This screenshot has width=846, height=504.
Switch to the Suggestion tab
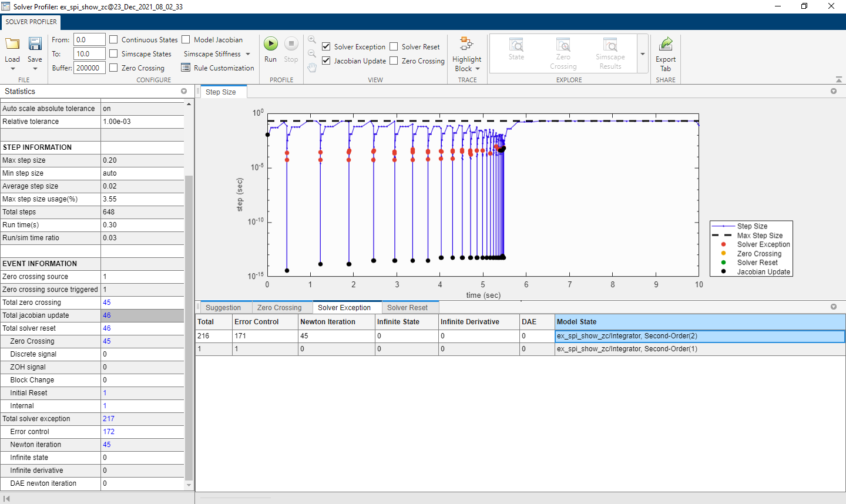[223, 308]
